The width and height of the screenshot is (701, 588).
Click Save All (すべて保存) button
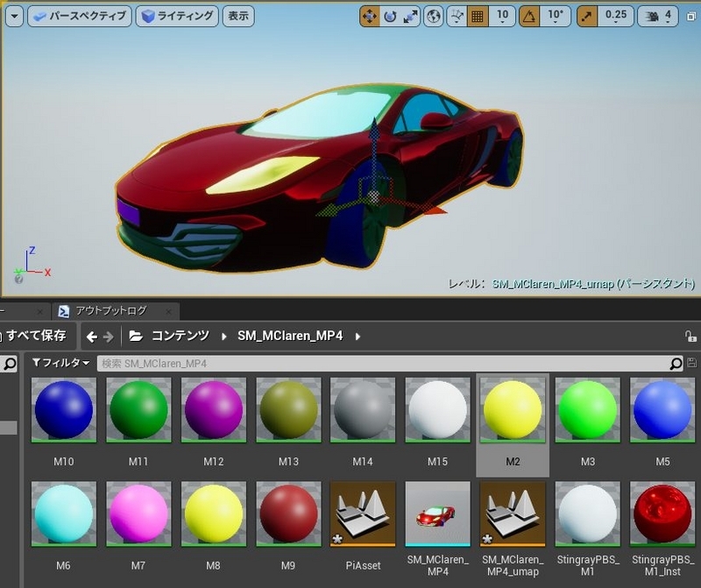36,336
